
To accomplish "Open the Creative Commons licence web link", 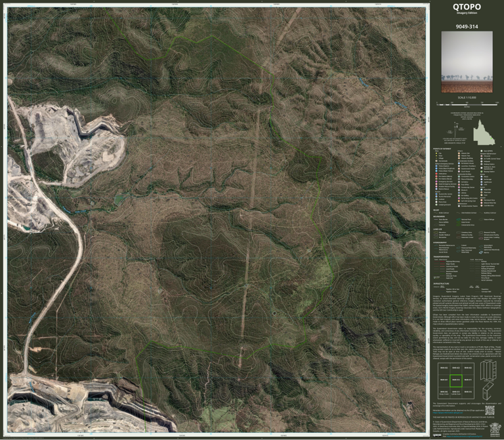I will [x=464, y=437].
